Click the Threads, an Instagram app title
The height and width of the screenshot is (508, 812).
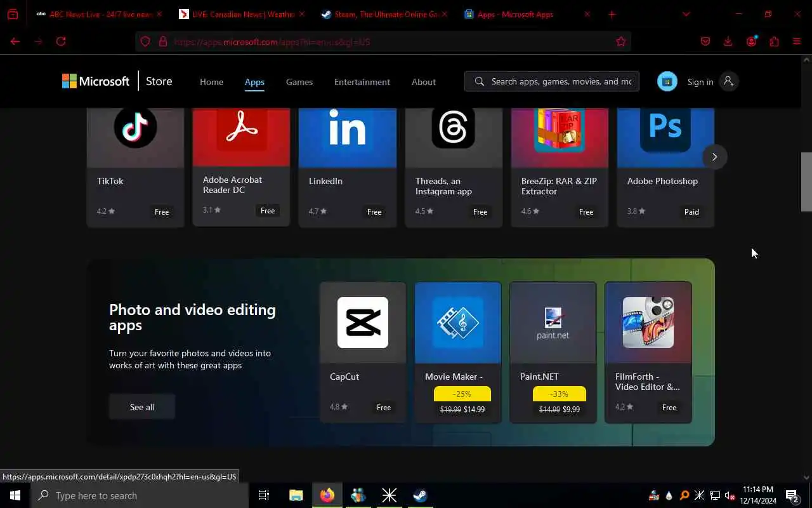(x=444, y=186)
